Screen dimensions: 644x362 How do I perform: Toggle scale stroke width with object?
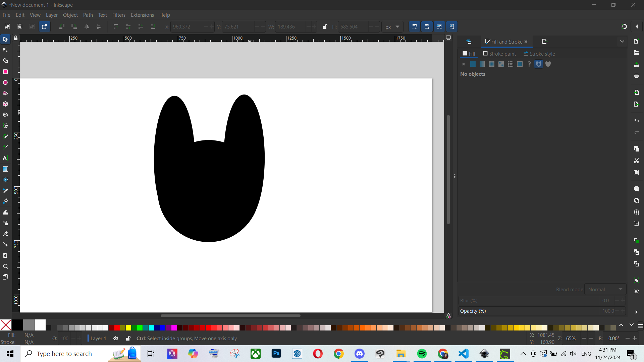[414, 26]
